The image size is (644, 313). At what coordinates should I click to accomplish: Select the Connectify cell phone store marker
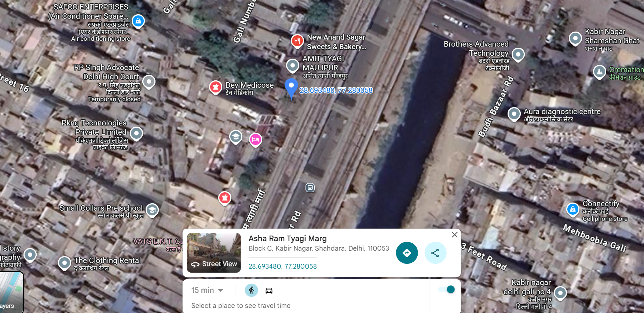coord(572,209)
